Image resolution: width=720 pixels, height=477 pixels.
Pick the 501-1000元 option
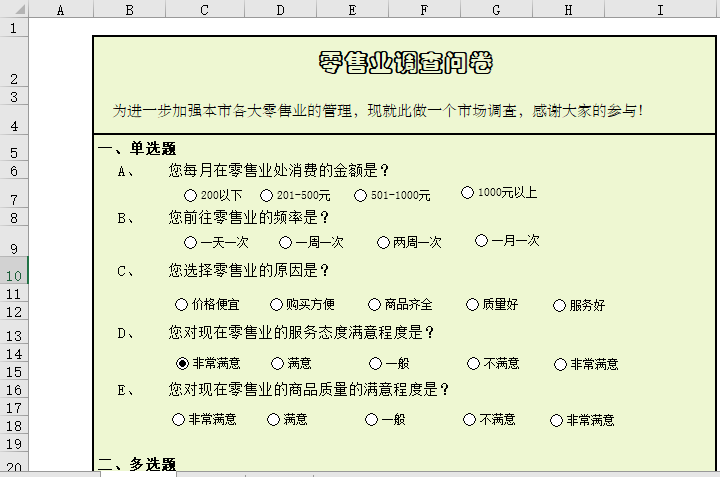361,195
